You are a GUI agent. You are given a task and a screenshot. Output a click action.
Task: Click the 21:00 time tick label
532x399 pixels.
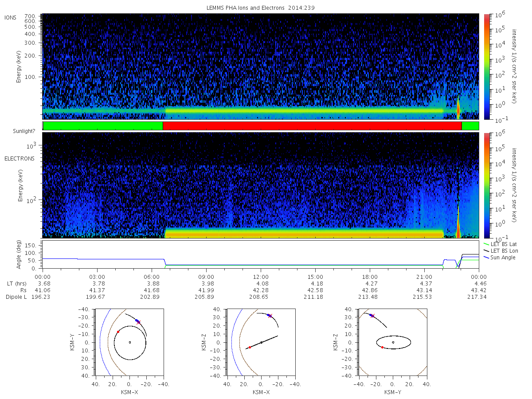(x=424, y=277)
